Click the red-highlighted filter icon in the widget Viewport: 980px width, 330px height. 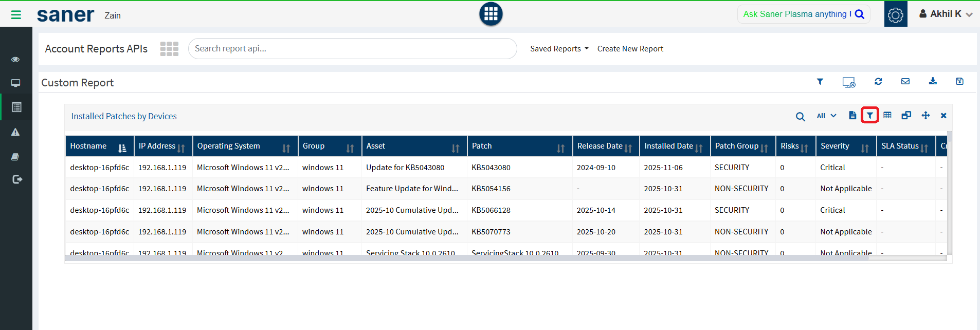click(869, 115)
